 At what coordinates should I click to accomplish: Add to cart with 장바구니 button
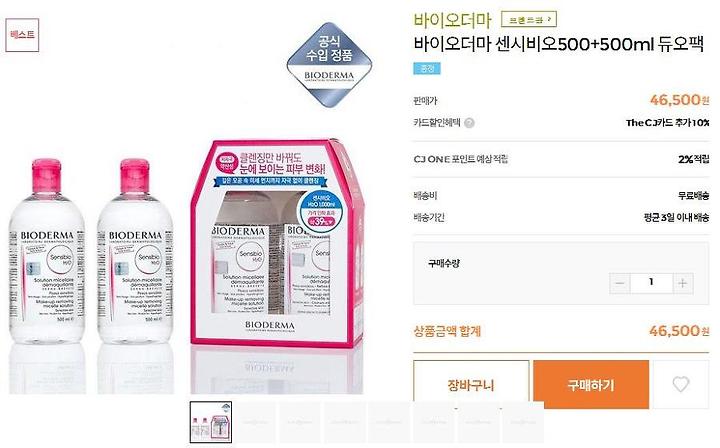[471, 385]
